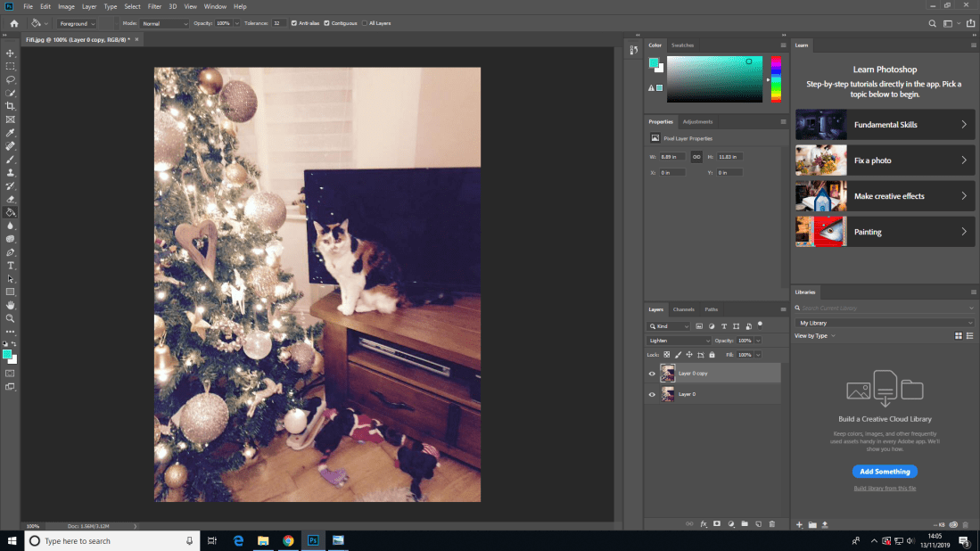
Task: Choose the Zoom tool in the toolbar
Action: click(11, 318)
